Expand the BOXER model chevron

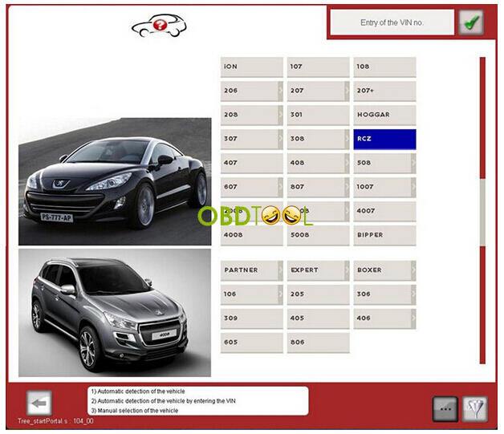coord(413,270)
